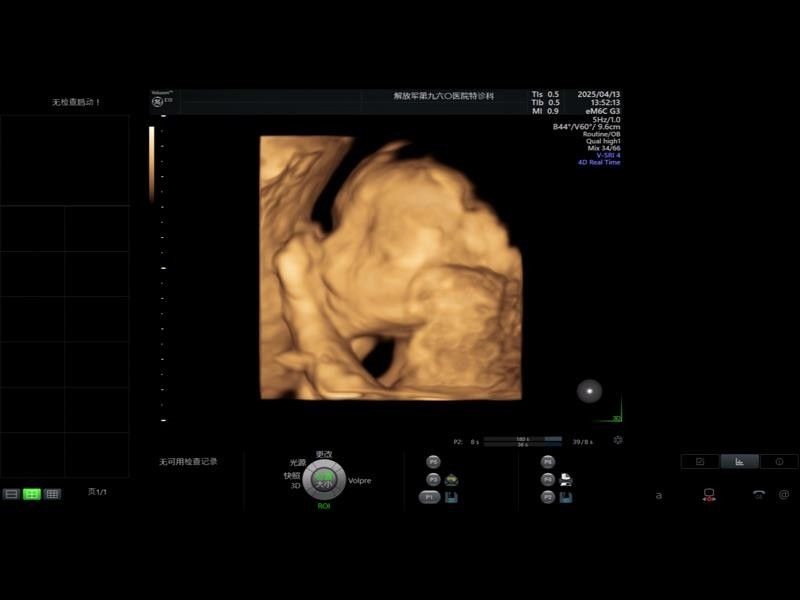
Task: Click the probe name eM6C G3
Action: (x=603, y=111)
